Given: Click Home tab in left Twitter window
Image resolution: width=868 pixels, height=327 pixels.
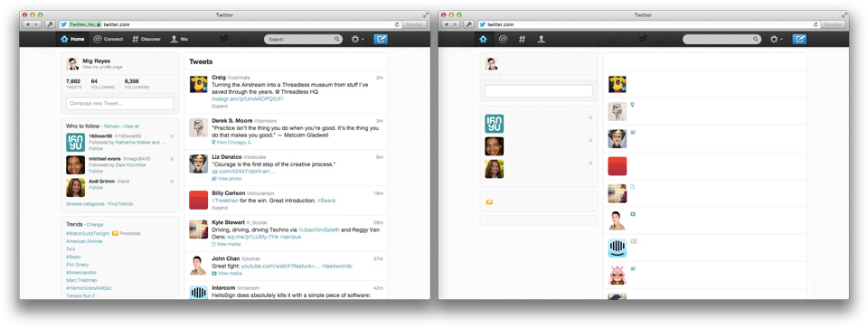Looking at the screenshot, I should click(72, 39).
